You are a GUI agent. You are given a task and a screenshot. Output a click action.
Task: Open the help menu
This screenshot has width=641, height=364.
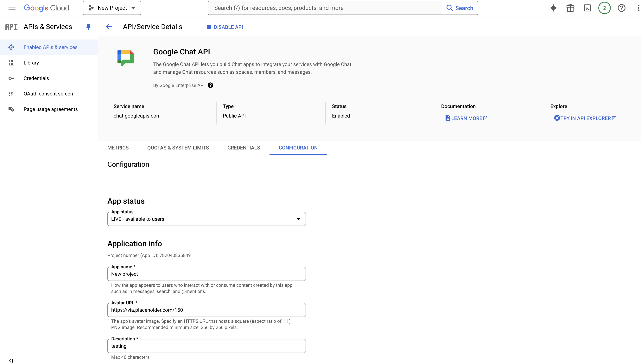[621, 8]
